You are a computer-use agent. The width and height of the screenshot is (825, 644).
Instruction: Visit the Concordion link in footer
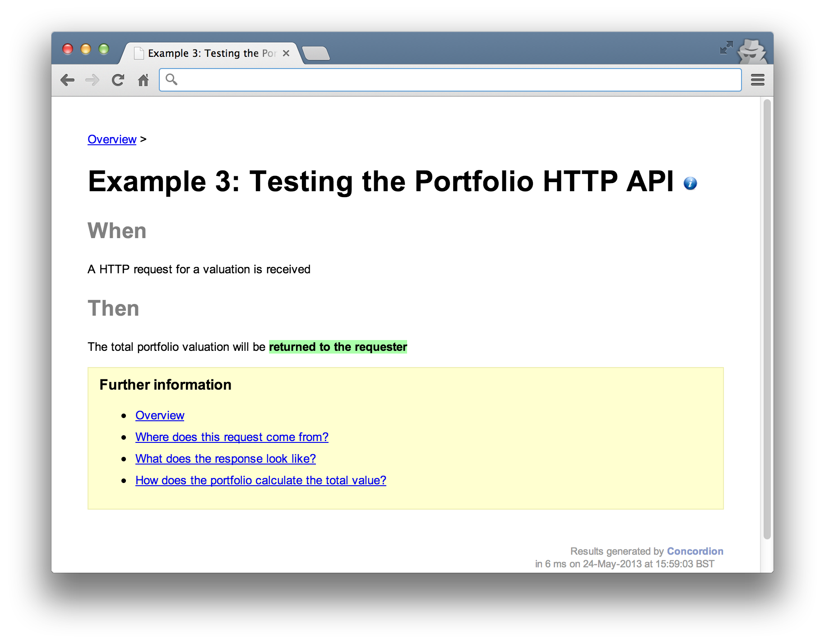(695, 551)
